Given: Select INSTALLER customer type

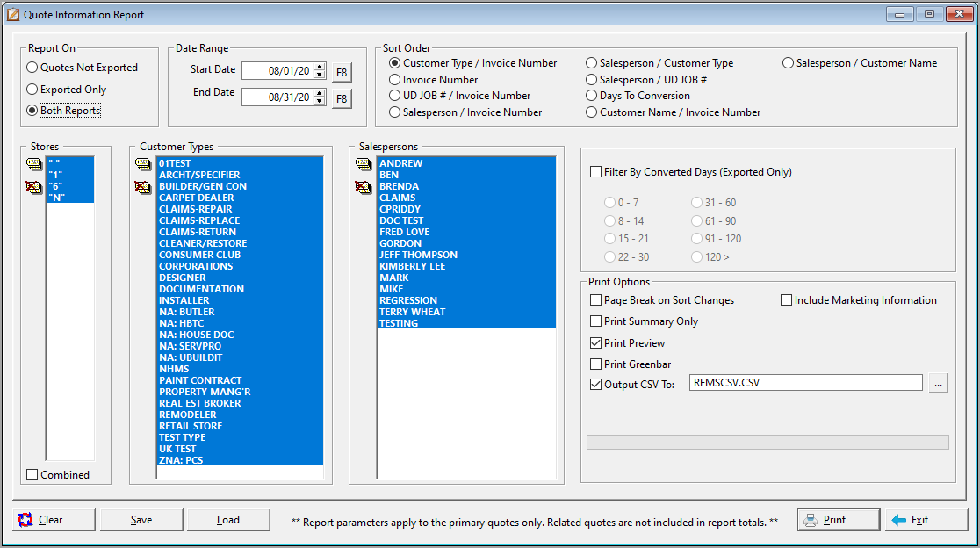Looking at the screenshot, I should 240,300.
